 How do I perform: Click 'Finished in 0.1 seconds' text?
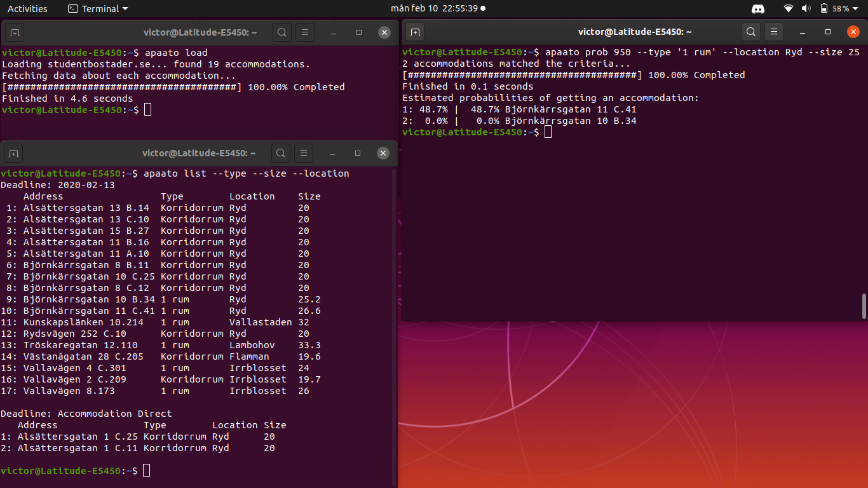(x=468, y=86)
